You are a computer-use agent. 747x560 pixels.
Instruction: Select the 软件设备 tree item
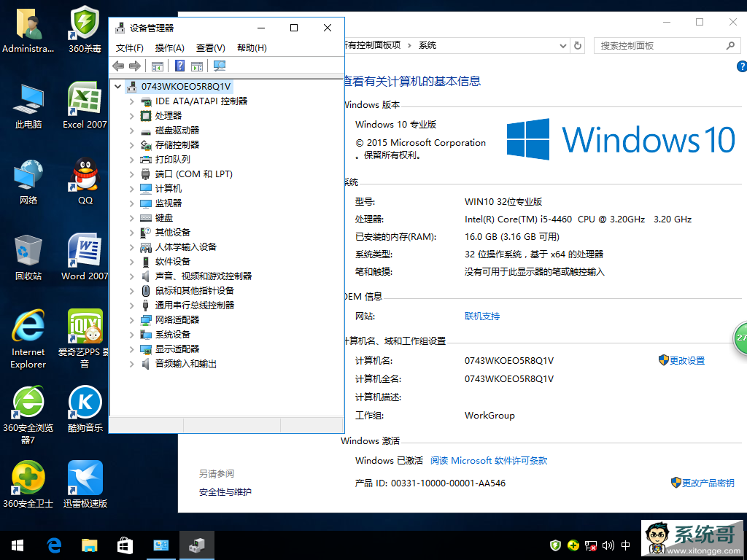[x=172, y=262]
